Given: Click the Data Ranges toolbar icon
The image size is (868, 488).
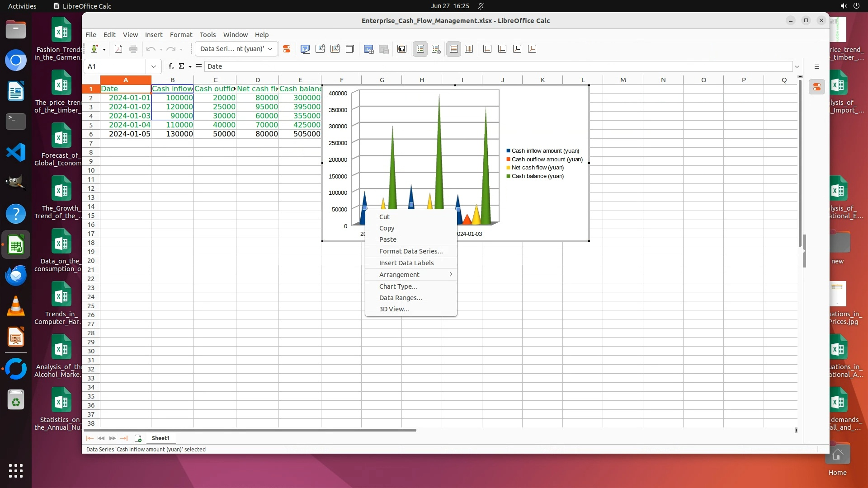Looking at the screenshot, I should tap(368, 49).
